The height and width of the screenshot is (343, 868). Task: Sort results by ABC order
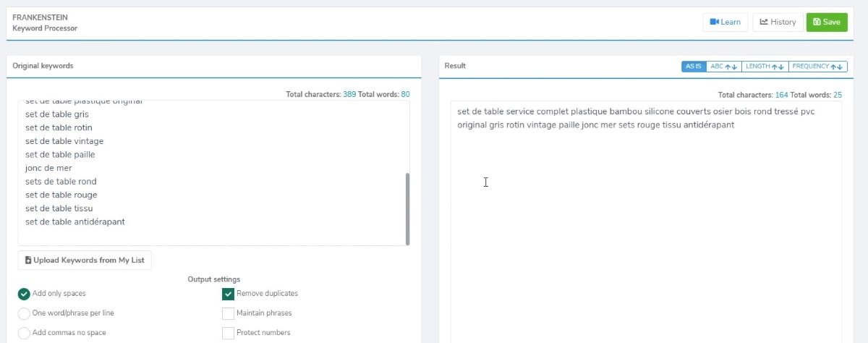pos(723,66)
